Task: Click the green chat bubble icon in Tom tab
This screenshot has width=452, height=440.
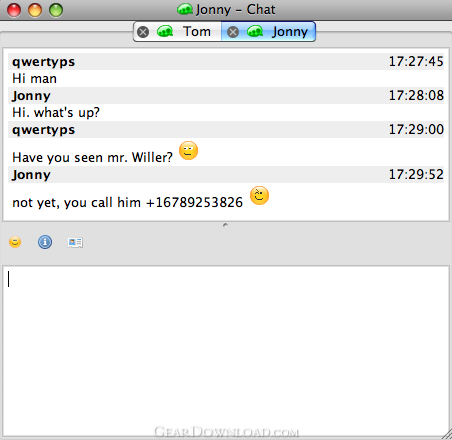Action: click(165, 31)
